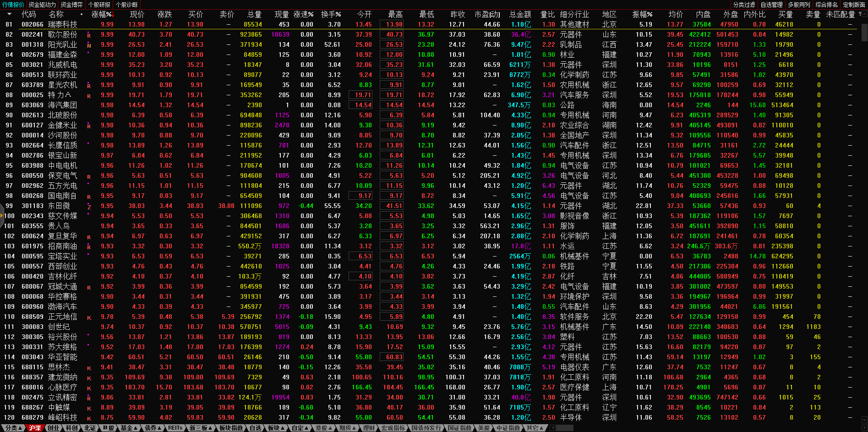The height and width of the screenshot is (432, 868).
Task: Switch to the 资金驱动力 tab
Action: pyautogui.click(x=42, y=5)
